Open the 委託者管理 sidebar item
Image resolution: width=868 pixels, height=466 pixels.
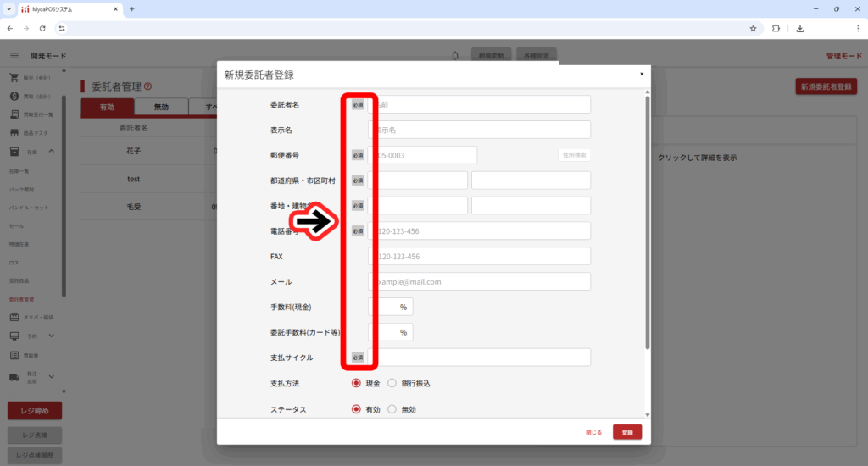pyautogui.click(x=22, y=299)
